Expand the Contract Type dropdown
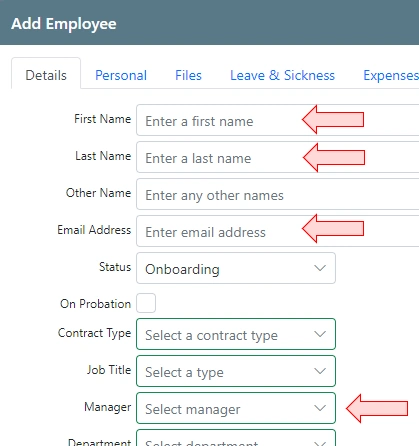419x446 pixels. pos(236,334)
